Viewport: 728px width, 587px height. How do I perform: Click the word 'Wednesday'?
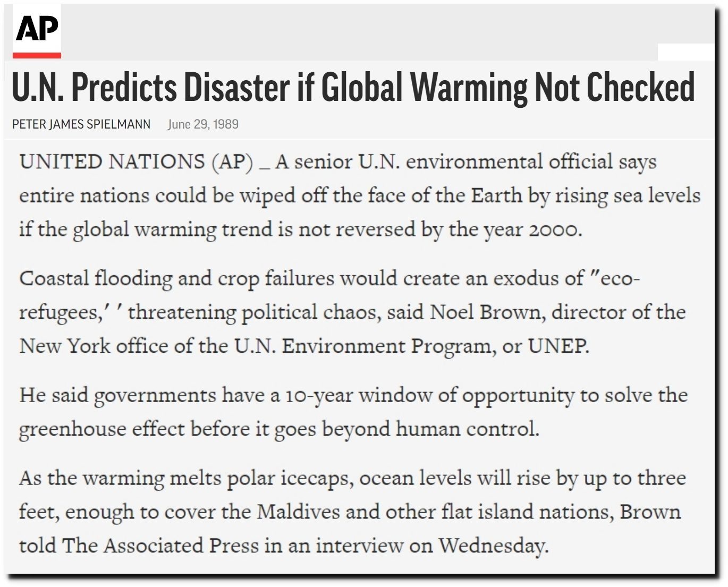tap(493, 546)
